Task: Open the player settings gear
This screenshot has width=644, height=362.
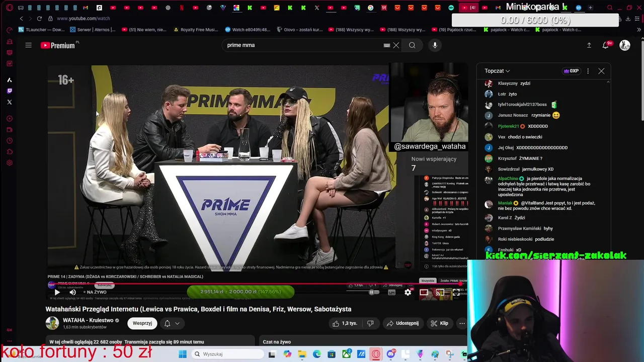Action: click(408, 292)
